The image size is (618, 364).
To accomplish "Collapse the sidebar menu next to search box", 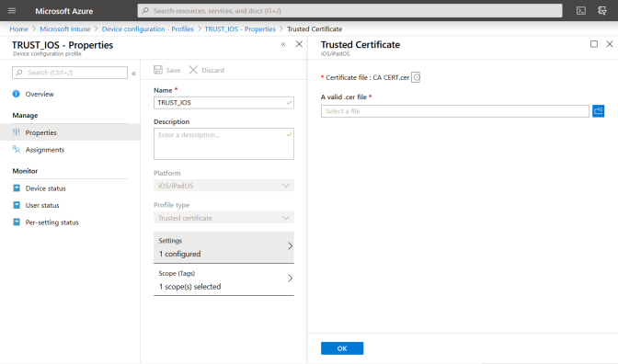I will 133,73.
